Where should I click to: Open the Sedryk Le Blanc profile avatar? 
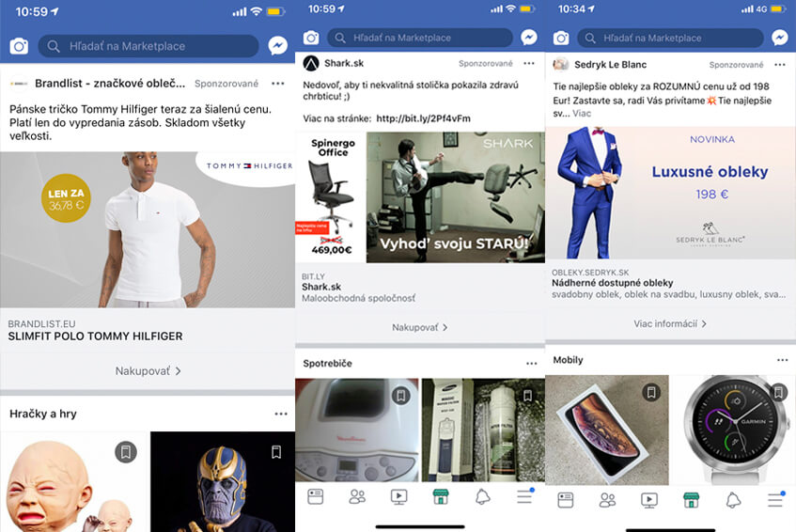pyautogui.click(x=561, y=65)
